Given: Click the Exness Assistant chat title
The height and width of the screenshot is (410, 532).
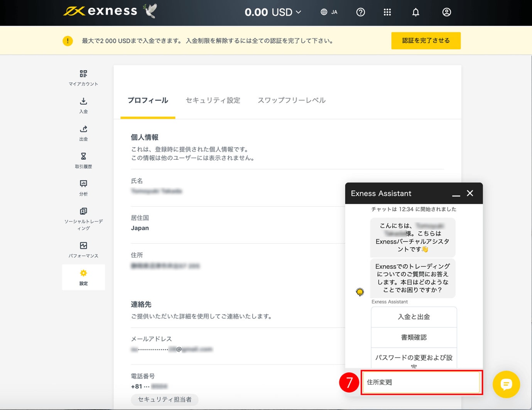Looking at the screenshot, I should pos(381,193).
